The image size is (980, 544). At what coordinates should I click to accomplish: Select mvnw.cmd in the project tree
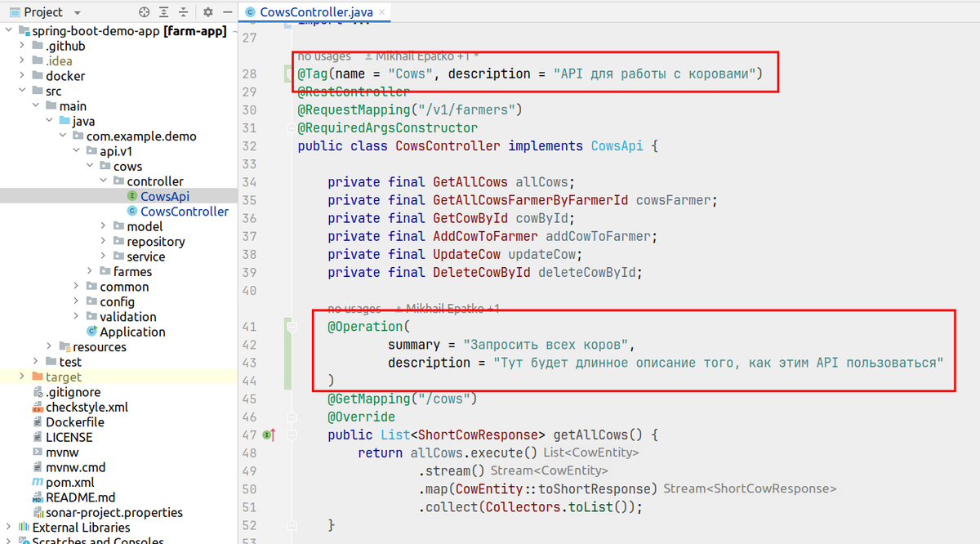75,467
